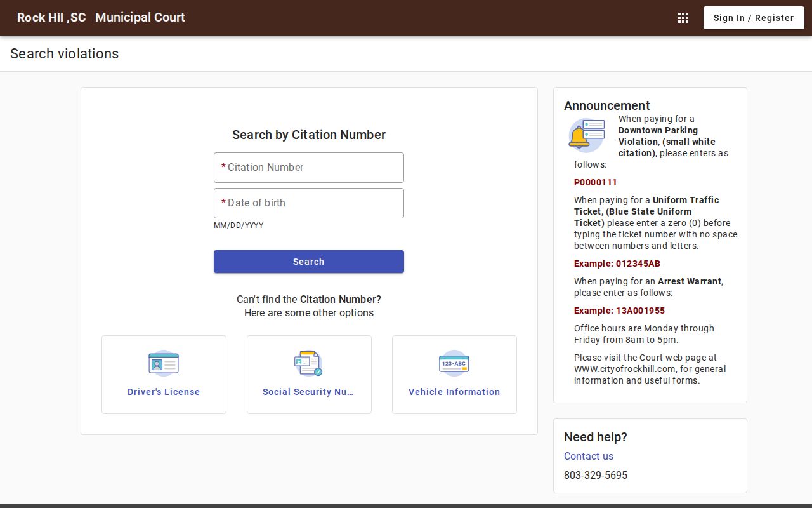Click the text 'Example: 13A001955'
The height and width of the screenshot is (508, 812).
point(620,311)
